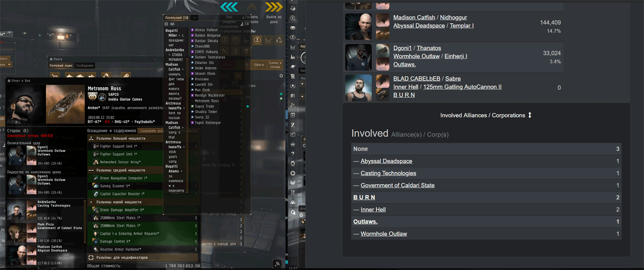The height and width of the screenshot is (270, 644).
Task: Open the reprocessing recycle station service icon
Action: click(x=280, y=40)
